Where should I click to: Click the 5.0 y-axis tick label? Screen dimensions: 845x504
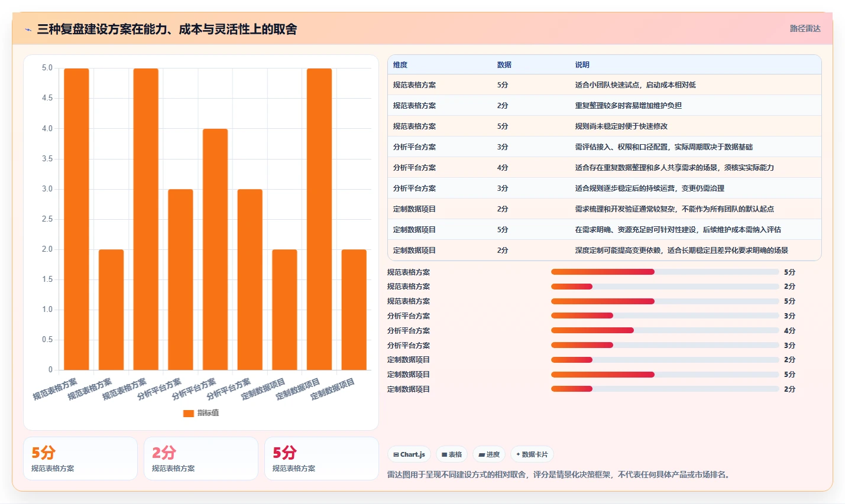point(47,68)
